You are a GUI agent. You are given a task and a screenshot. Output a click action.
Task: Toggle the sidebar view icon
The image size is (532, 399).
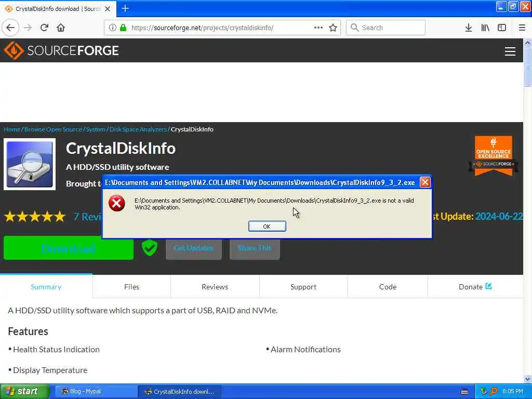pos(502,28)
